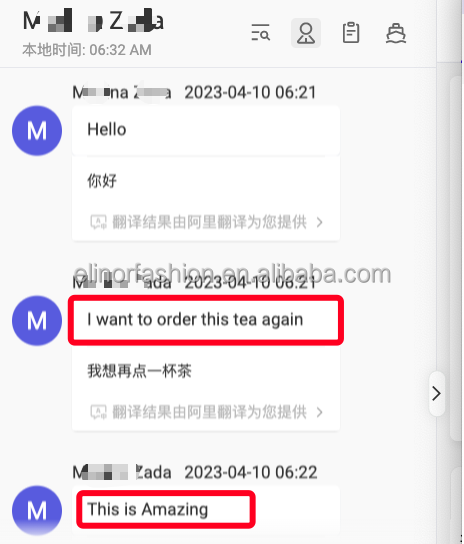Screen dimensions: 464x544
Task: Click the clipboard order notes icon
Action: point(351,33)
